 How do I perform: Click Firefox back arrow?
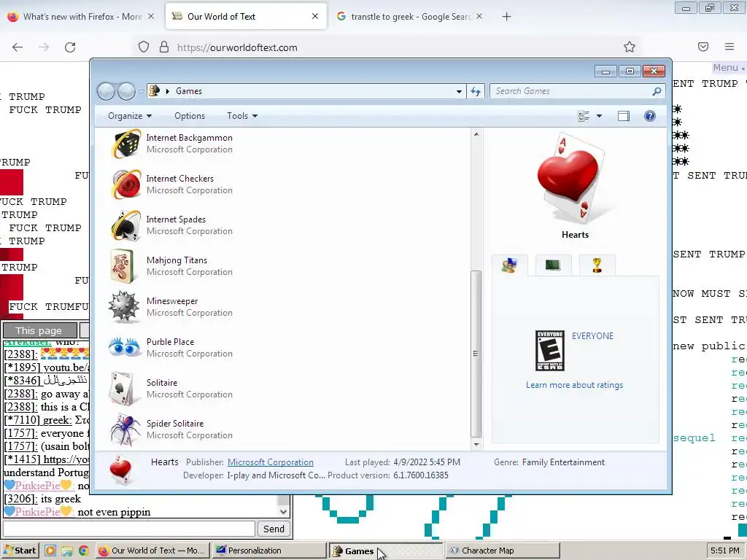[x=18, y=47]
